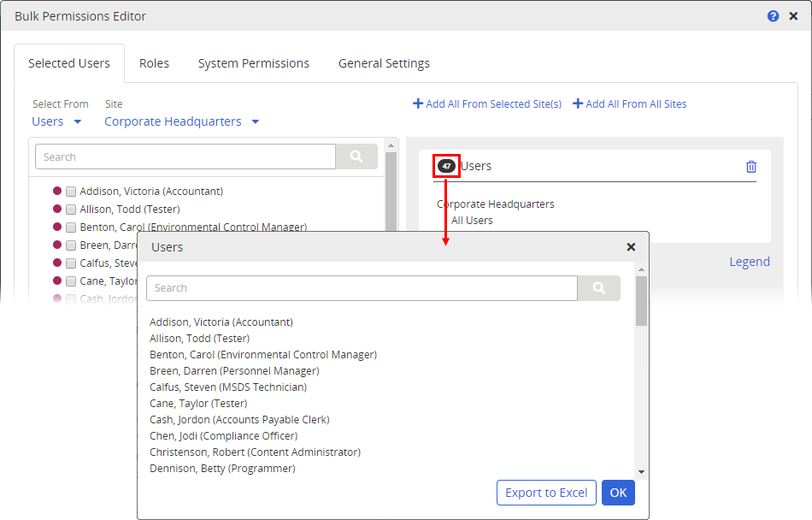Close the Bulk Permissions Editor dialog
Viewport: 812px width, 520px height.
coord(793,16)
